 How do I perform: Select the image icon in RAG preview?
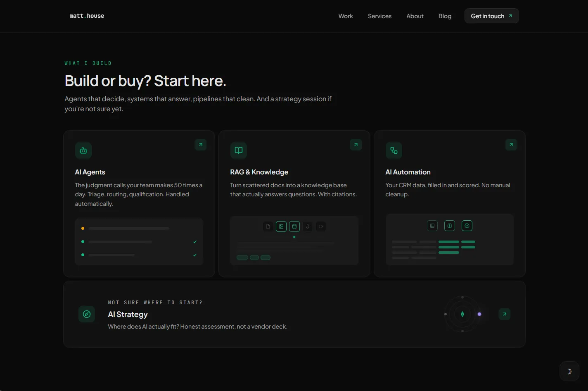click(281, 226)
